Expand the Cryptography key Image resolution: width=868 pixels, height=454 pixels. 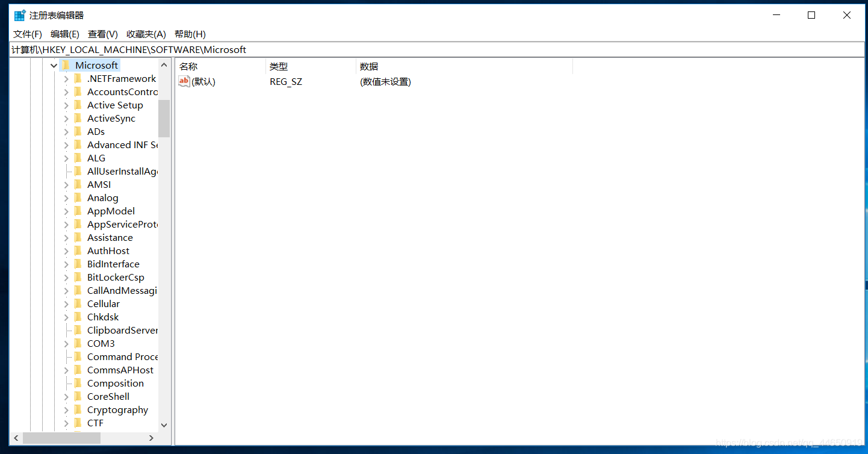66,409
